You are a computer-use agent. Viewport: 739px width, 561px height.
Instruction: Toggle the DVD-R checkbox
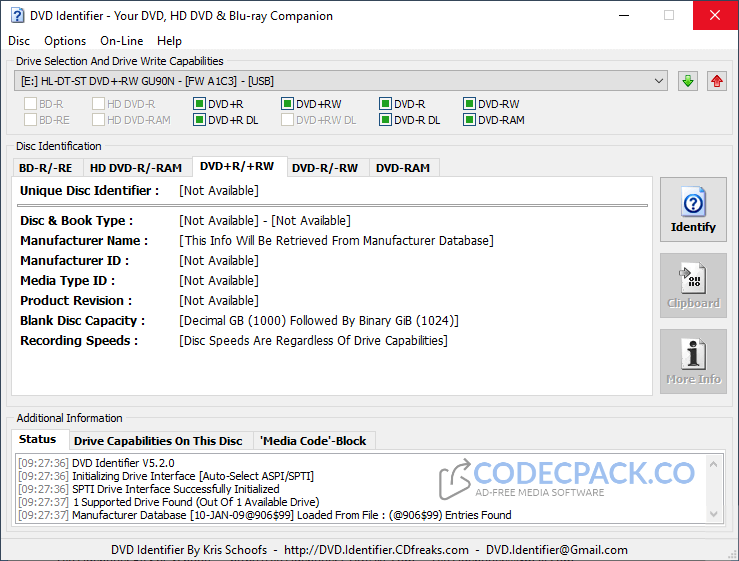pyautogui.click(x=385, y=104)
